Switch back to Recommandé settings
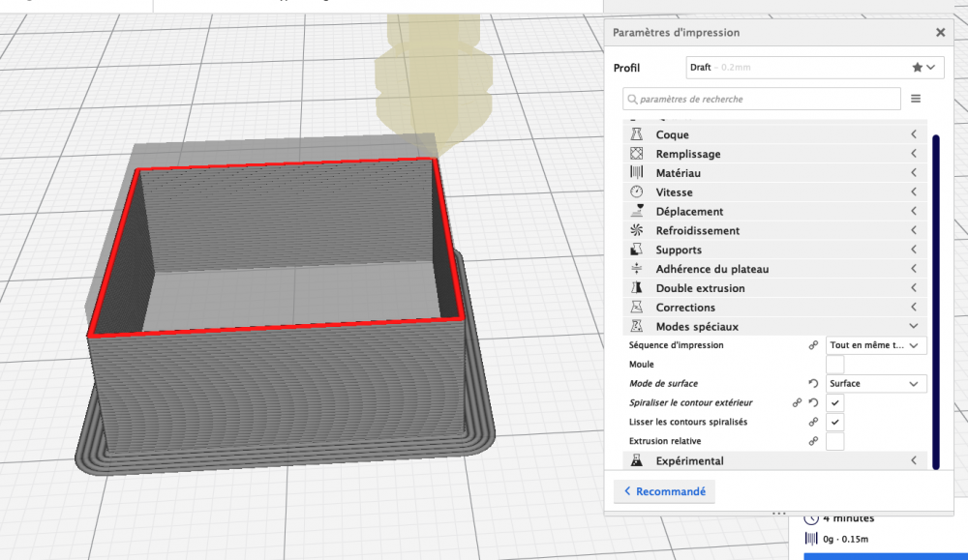 click(664, 491)
